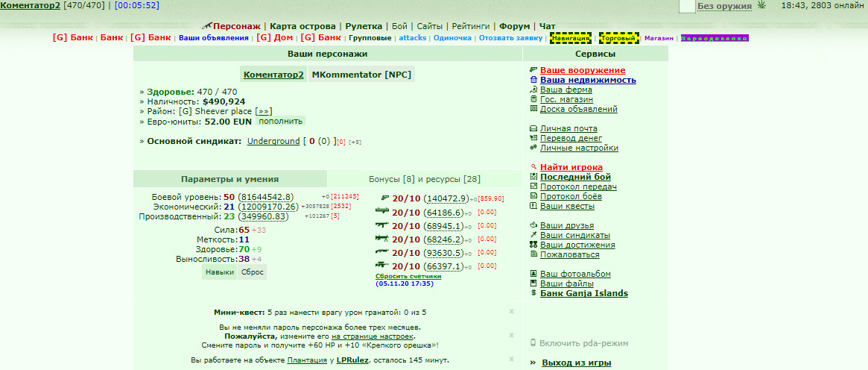Click the attacks shortcut link
This screenshot has width=868, height=370.
(x=413, y=38)
